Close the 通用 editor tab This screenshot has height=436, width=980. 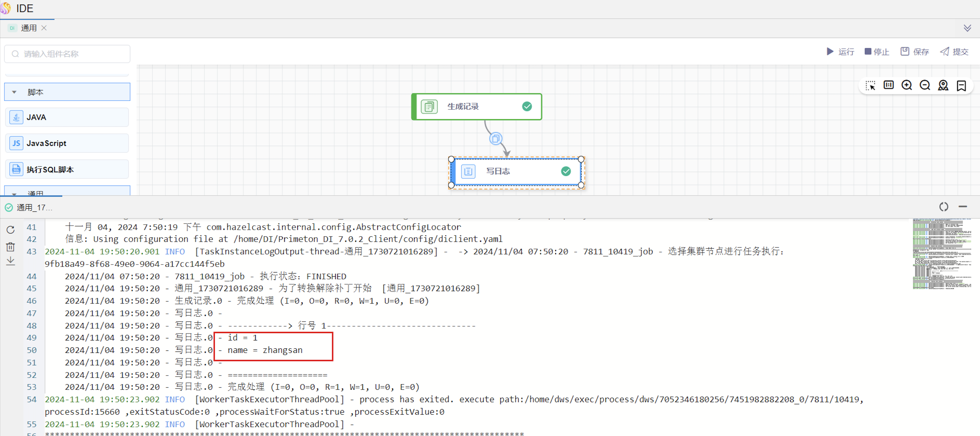tap(44, 28)
